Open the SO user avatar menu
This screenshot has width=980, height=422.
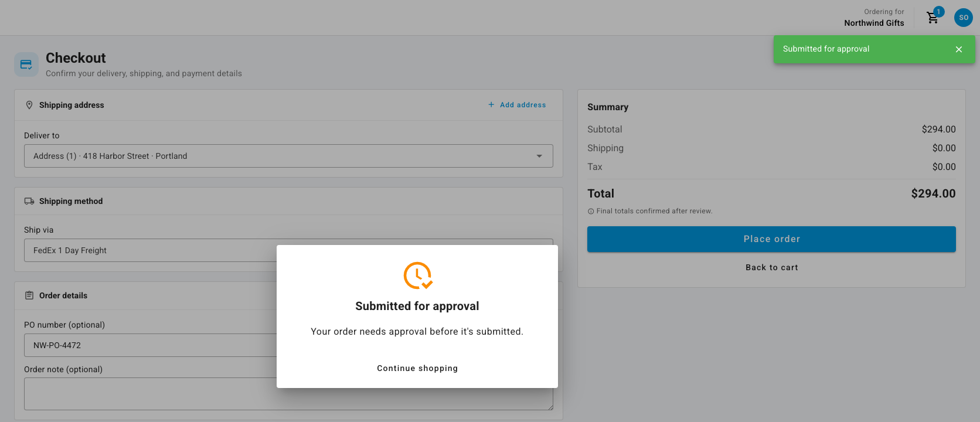[964, 18]
